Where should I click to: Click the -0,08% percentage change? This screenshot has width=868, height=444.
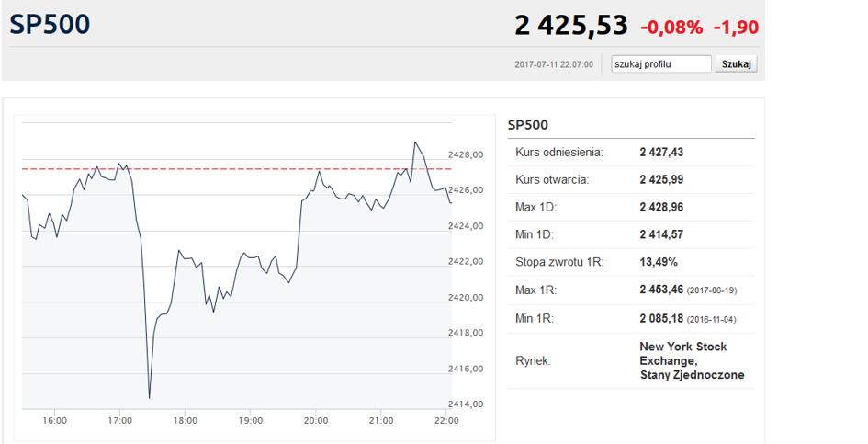coord(671,28)
